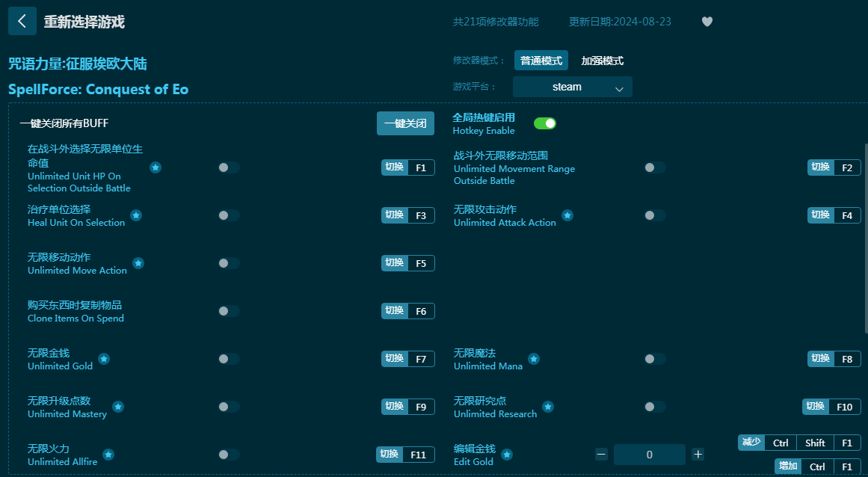Click star icon beside Unlimited Research
The width and height of the screenshot is (868, 477).
pyautogui.click(x=548, y=407)
